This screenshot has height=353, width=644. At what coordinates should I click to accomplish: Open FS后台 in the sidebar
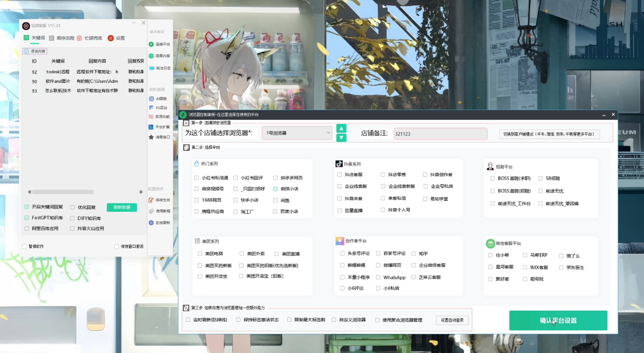pyautogui.click(x=158, y=108)
